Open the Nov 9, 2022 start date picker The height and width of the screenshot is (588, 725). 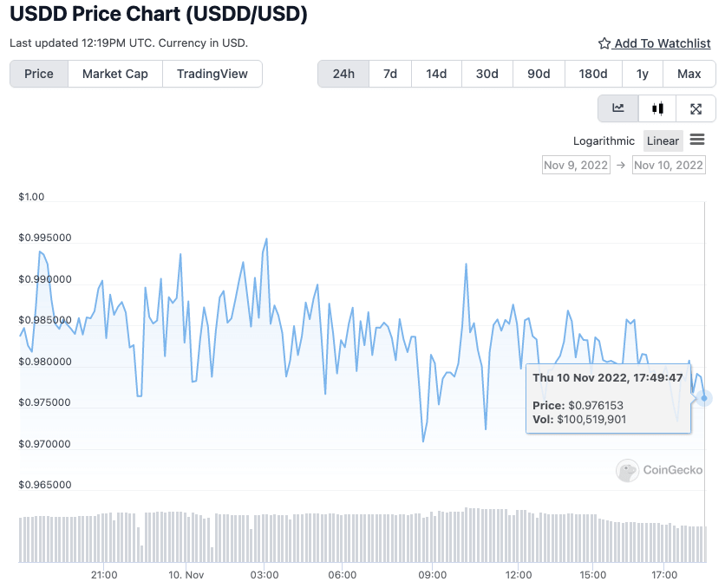click(x=576, y=165)
